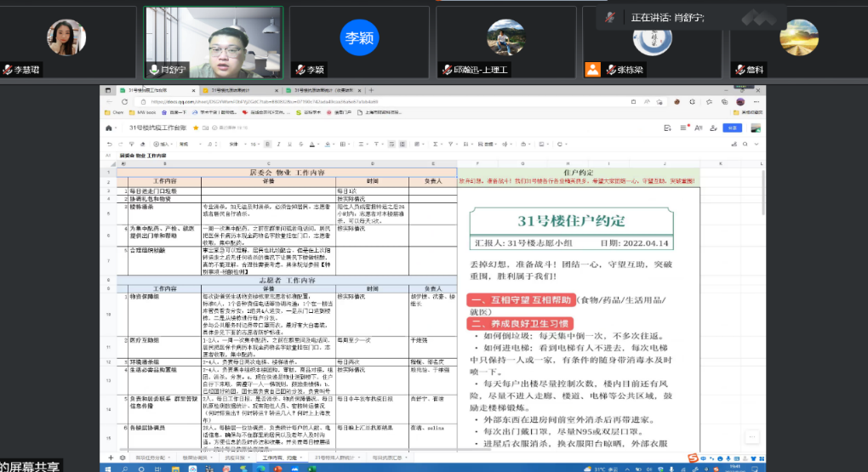Viewport: 868px width, 472px height.
Task: Open the data validation dropdown
Action: click(x=486, y=145)
